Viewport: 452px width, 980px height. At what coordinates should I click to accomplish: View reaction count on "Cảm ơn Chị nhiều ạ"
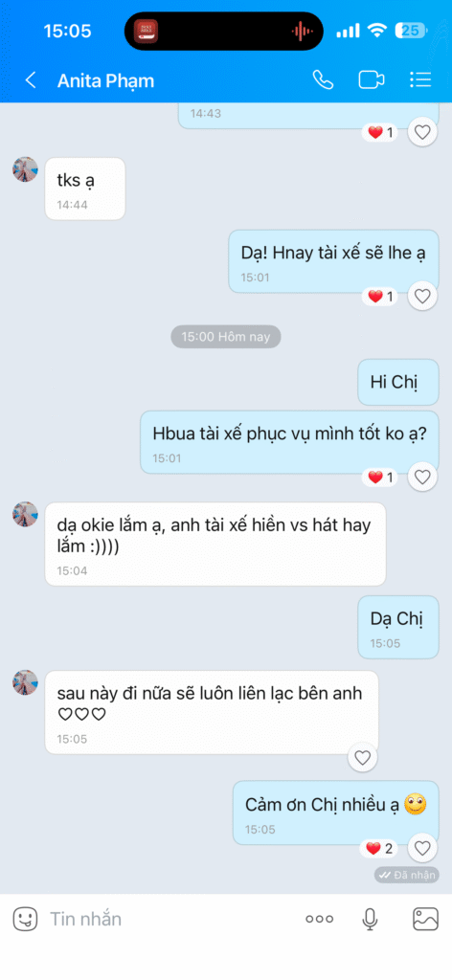point(379,848)
